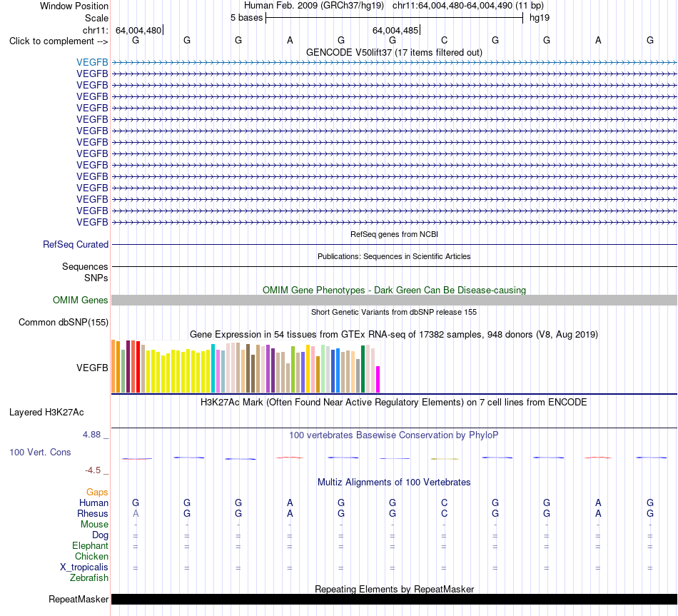
Task: Click the RepeatMasker track label
Action: 79,599
